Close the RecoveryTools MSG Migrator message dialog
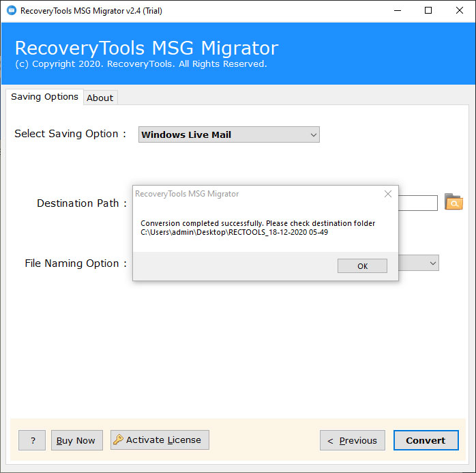This screenshot has height=473, width=476. [x=387, y=194]
